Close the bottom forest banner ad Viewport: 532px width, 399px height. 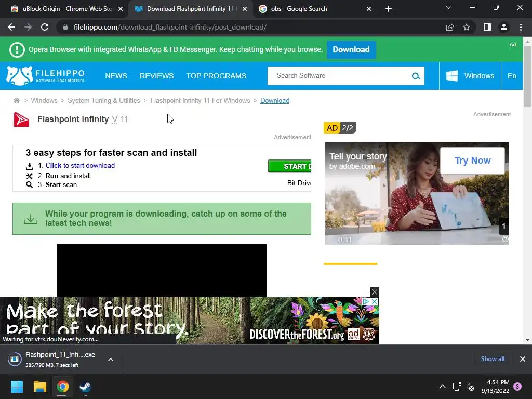374,292
